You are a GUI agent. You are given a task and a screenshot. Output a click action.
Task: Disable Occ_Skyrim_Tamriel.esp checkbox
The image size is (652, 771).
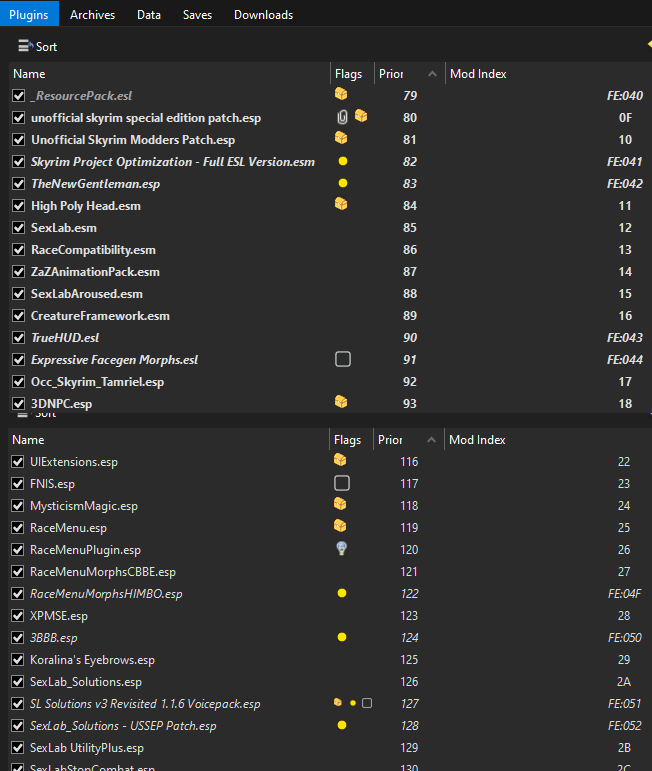[x=19, y=382]
